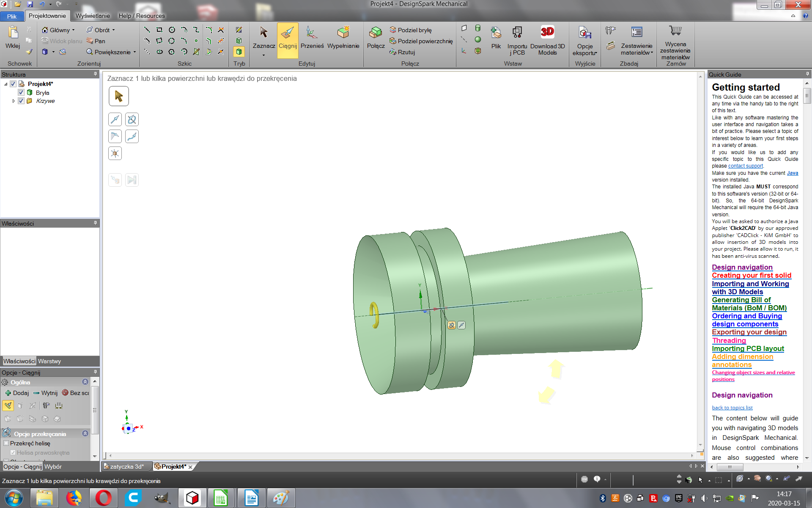Select the Ellipse sketch tool

(x=159, y=52)
